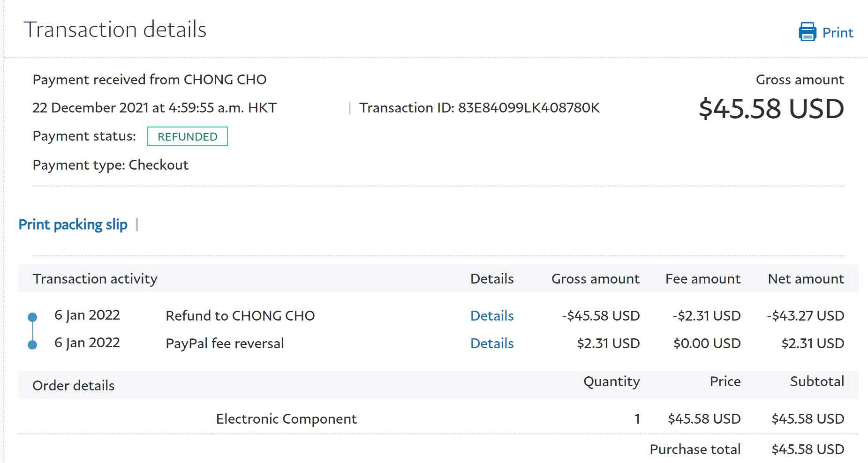This screenshot has width=868, height=463.
Task: Click Payment received from CHONG CHO text
Action: (x=149, y=80)
